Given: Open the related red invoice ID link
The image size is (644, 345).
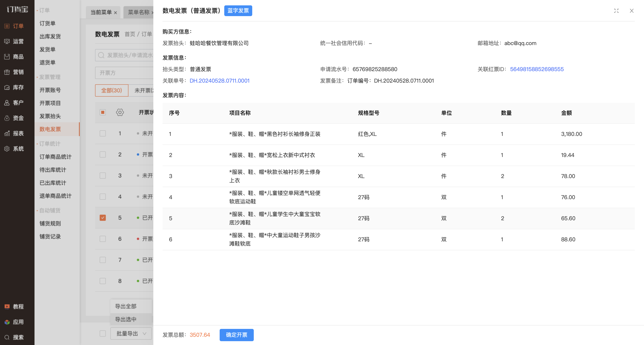Looking at the screenshot, I should coord(537,69).
